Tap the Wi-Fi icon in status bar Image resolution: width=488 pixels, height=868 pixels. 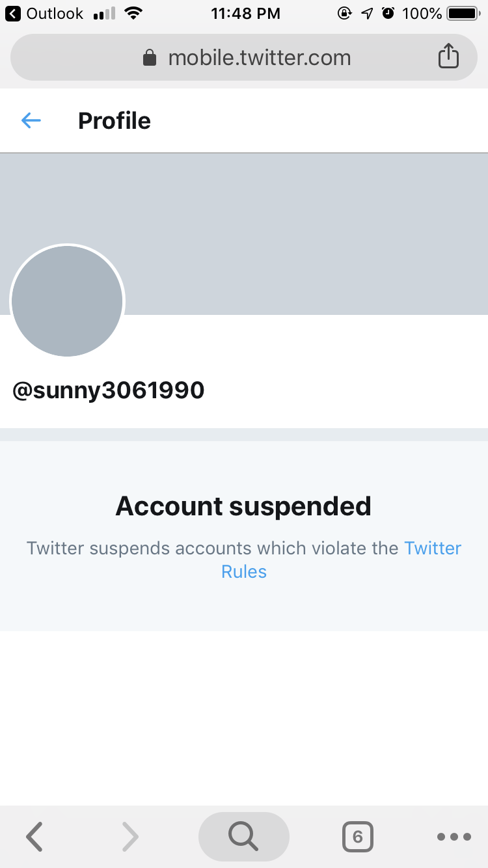(134, 14)
